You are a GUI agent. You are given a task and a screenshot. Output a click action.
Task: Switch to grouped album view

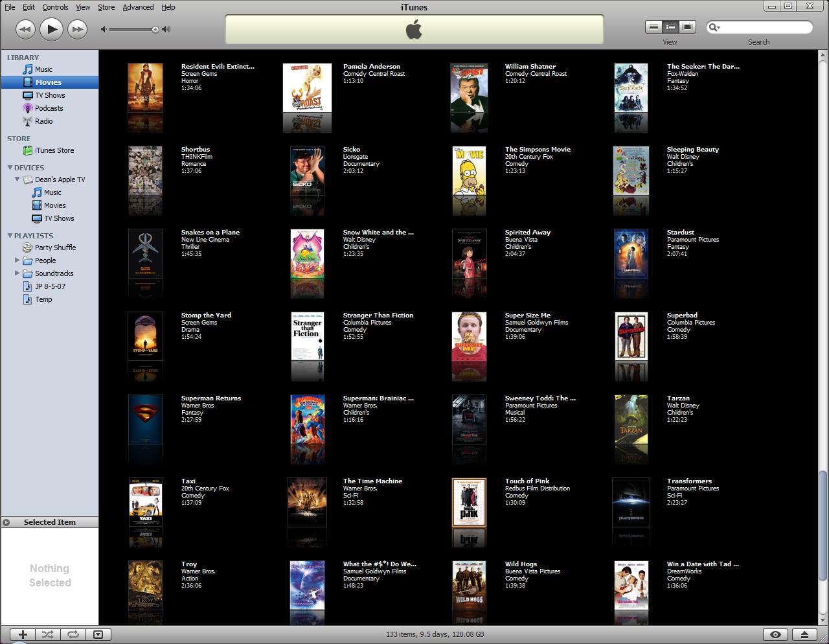(x=670, y=27)
